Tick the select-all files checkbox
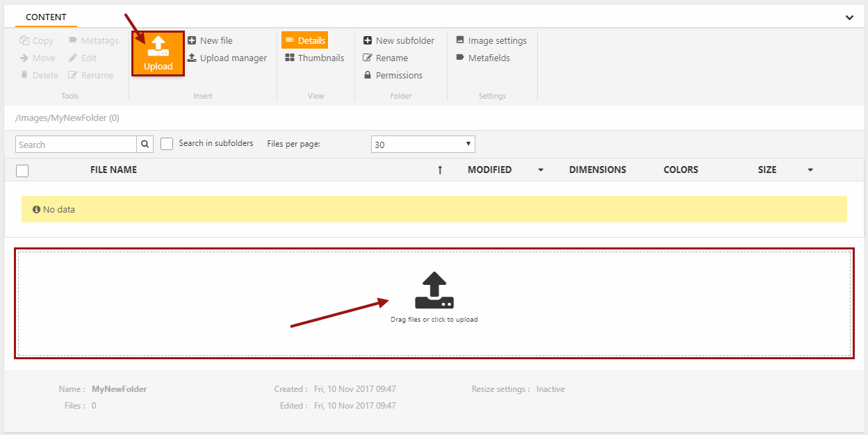The height and width of the screenshot is (435, 868). [x=22, y=170]
